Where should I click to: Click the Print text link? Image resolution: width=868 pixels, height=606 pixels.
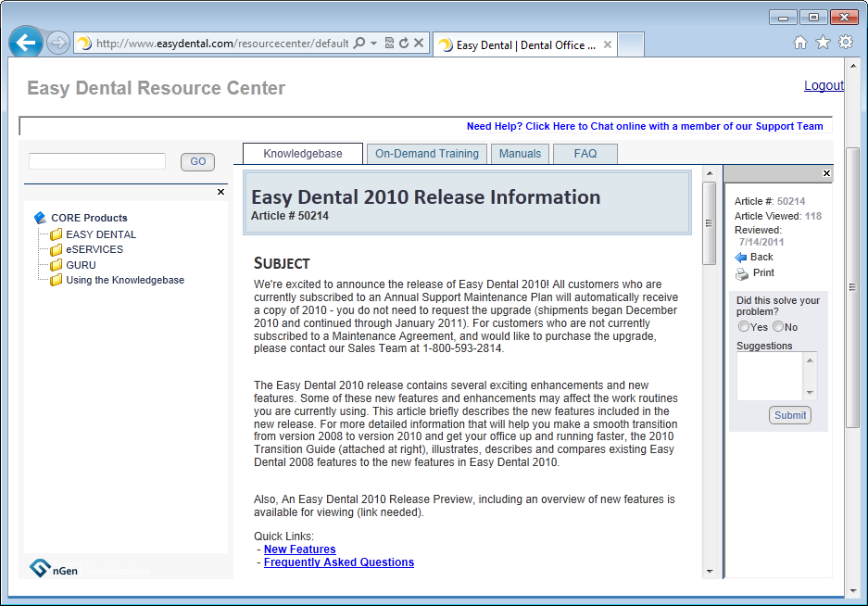coord(763,272)
